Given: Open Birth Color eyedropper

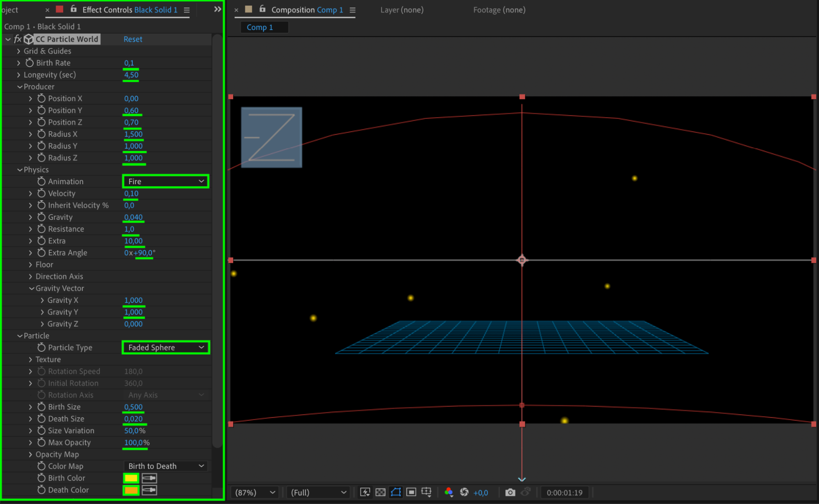Looking at the screenshot, I should (x=149, y=478).
